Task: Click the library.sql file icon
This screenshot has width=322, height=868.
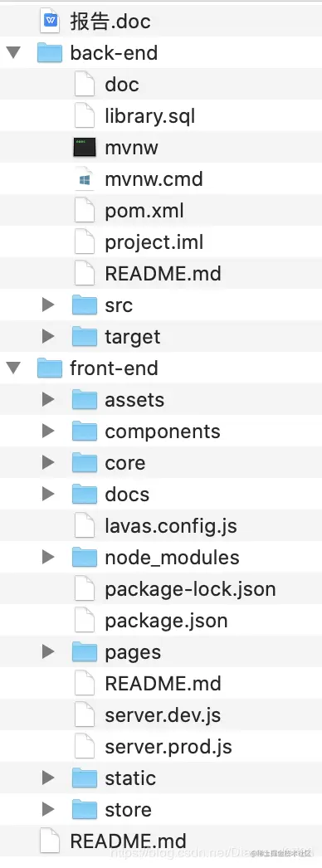Action: (85, 116)
